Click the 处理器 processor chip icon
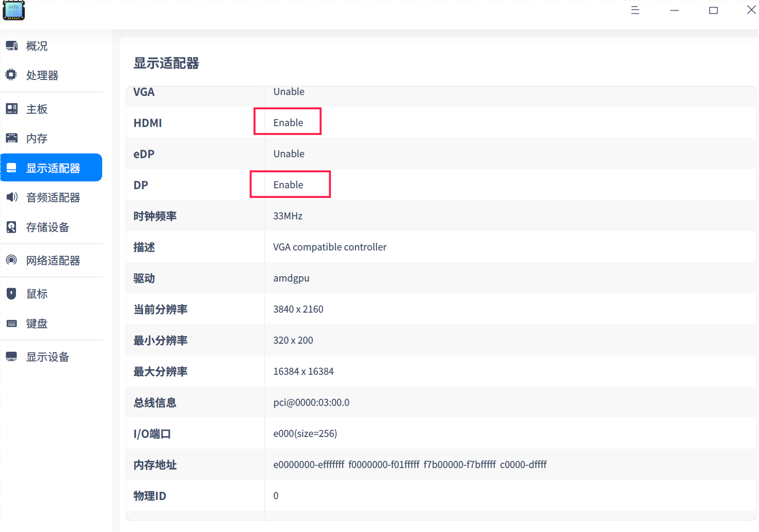Viewport: 759px width, 532px height. tap(12, 75)
